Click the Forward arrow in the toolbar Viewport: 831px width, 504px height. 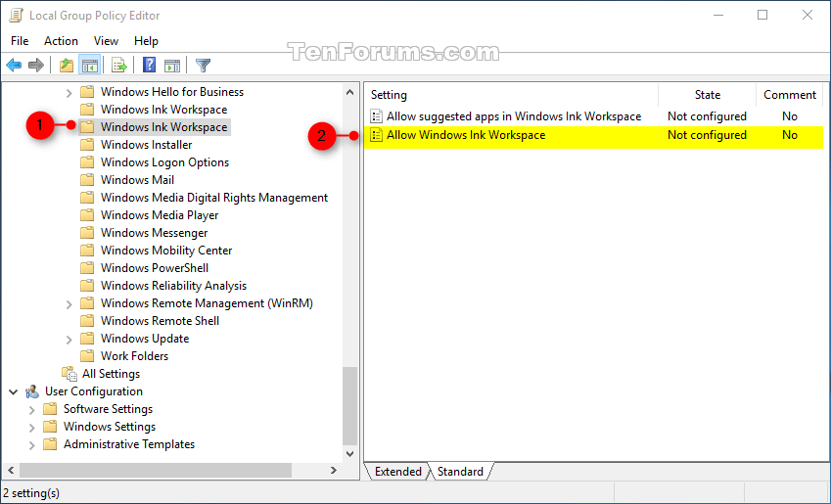click(x=36, y=66)
